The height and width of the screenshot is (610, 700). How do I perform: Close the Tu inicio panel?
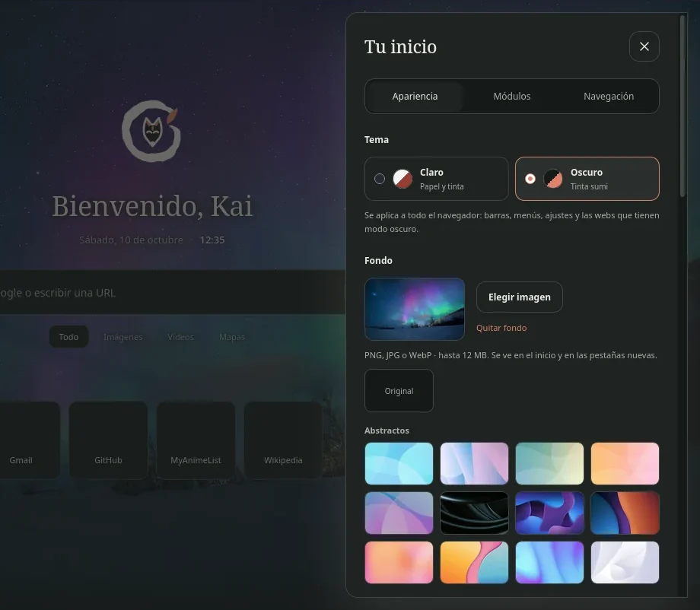tap(644, 46)
